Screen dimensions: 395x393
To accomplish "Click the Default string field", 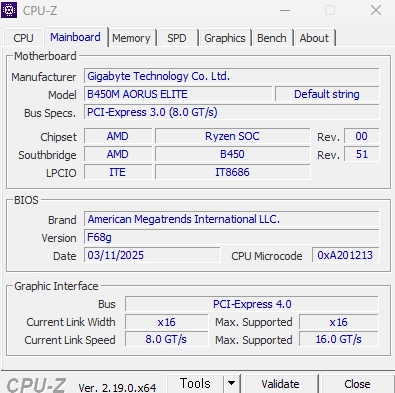I will [x=327, y=94].
